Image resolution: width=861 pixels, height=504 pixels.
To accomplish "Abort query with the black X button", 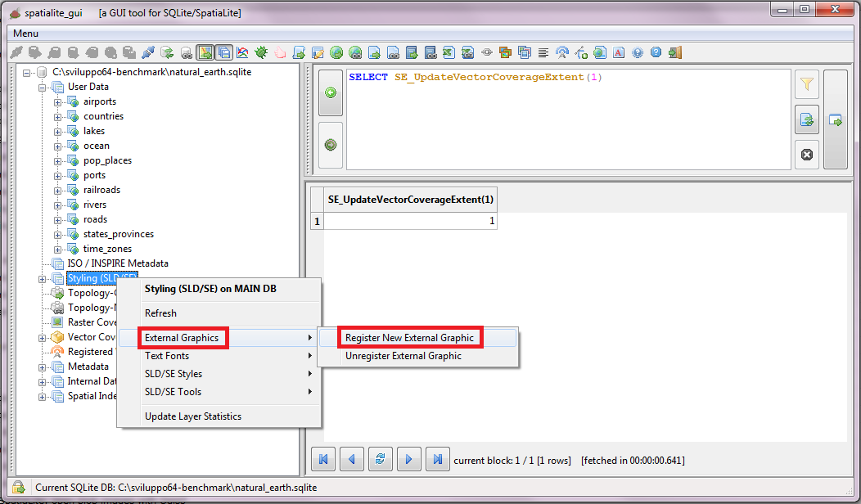I will pyautogui.click(x=807, y=155).
